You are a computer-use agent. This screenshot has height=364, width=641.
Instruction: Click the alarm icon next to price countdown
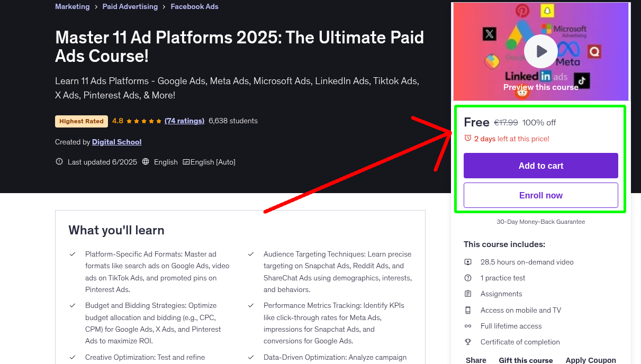coord(468,138)
